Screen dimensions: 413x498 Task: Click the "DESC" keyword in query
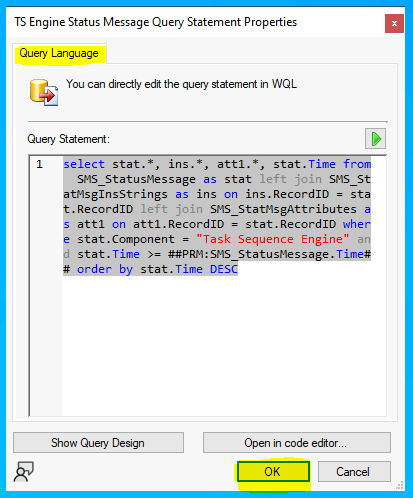[224, 269]
